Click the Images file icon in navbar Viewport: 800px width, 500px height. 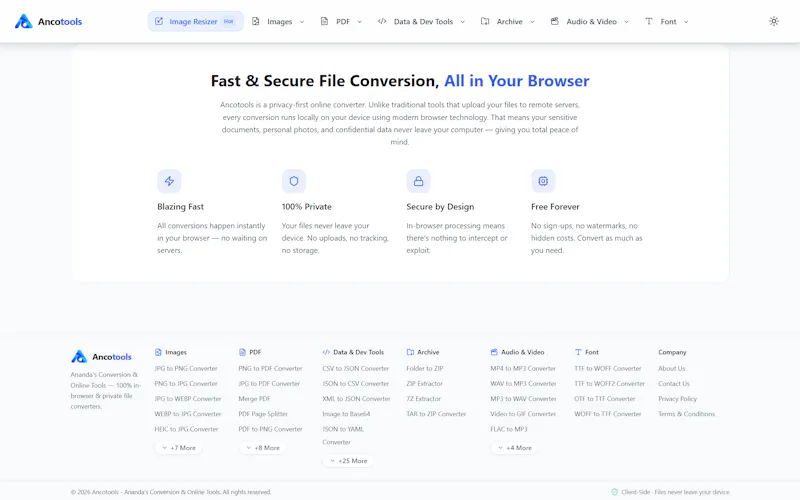pos(256,21)
